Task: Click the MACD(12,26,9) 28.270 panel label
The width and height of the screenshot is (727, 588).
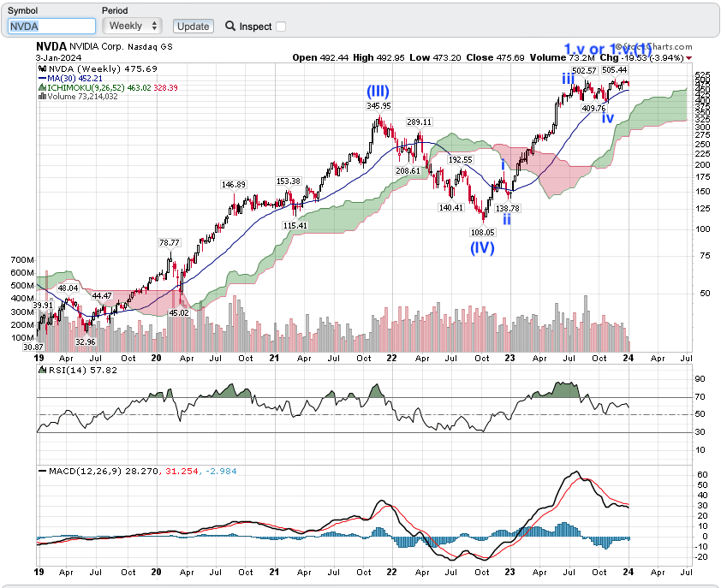Action: click(104, 472)
